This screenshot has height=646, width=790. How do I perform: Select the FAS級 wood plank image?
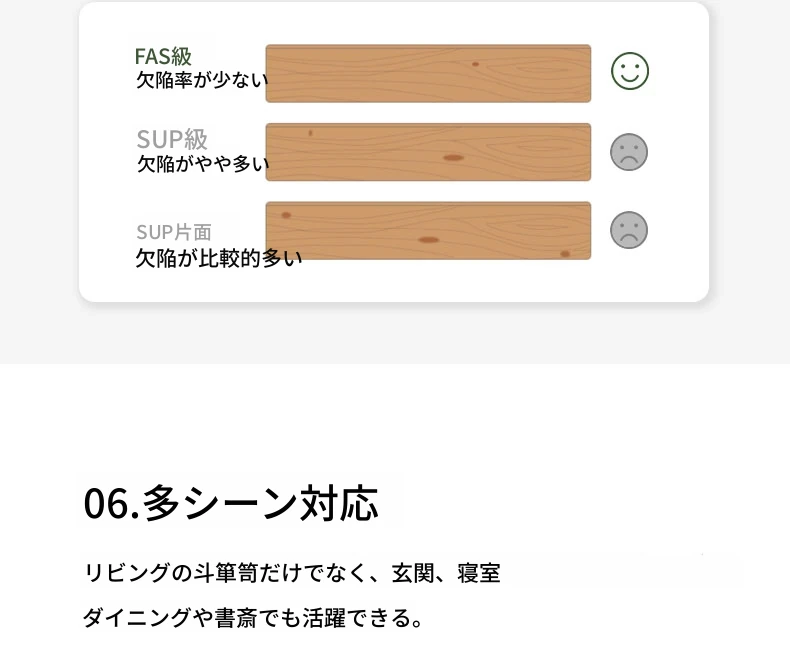coord(428,74)
